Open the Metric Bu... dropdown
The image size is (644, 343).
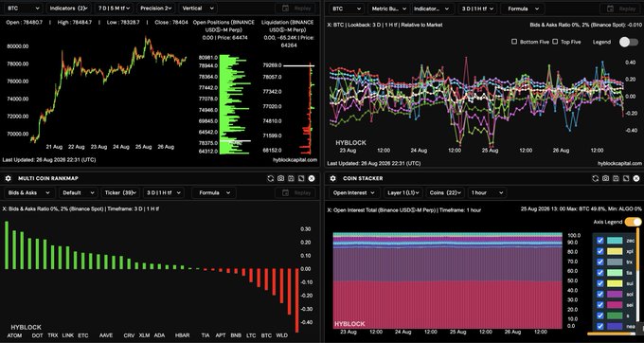pos(388,9)
